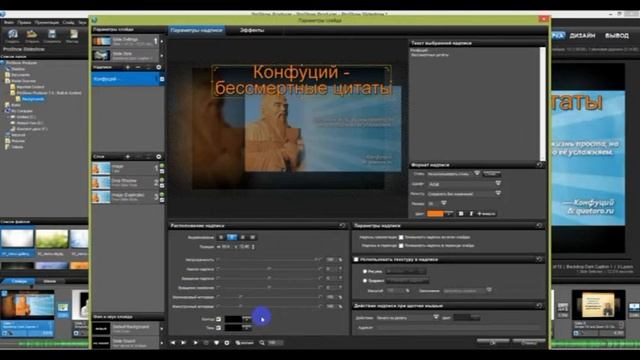Add a new layer with plus icon
640x360 pixels.
click(x=128, y=156)
